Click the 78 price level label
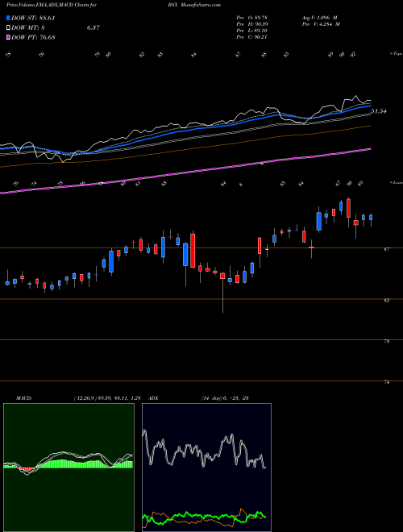 pyautogui.click(x=386, y=342)
